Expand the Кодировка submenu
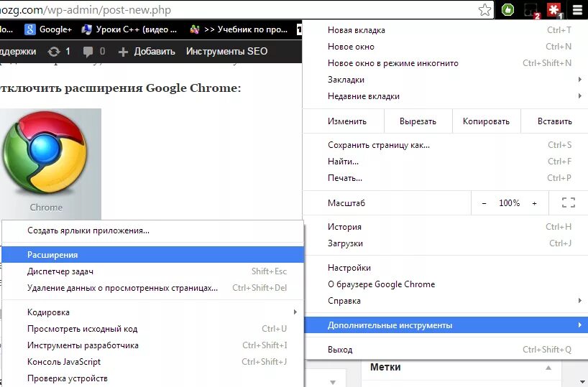The image size is (588, 387). click(x=152, y=312)
